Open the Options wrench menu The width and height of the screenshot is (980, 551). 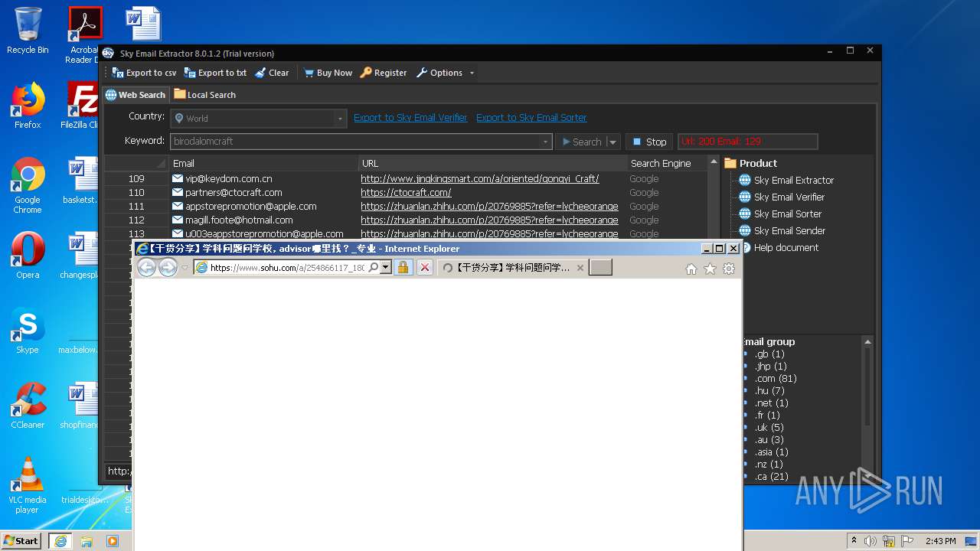click(445, 73)
